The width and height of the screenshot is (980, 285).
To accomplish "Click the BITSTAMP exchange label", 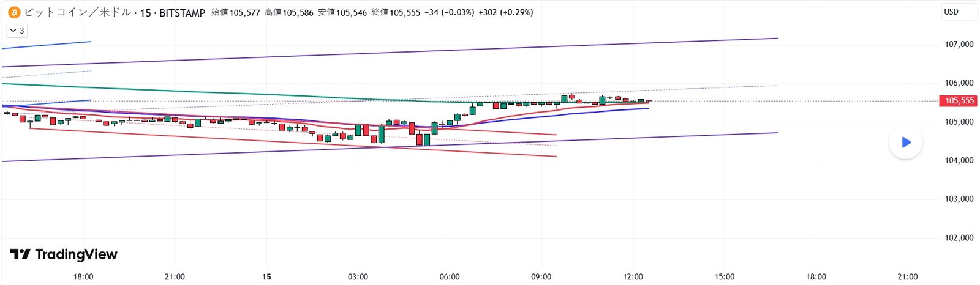I will pos(182,13).
